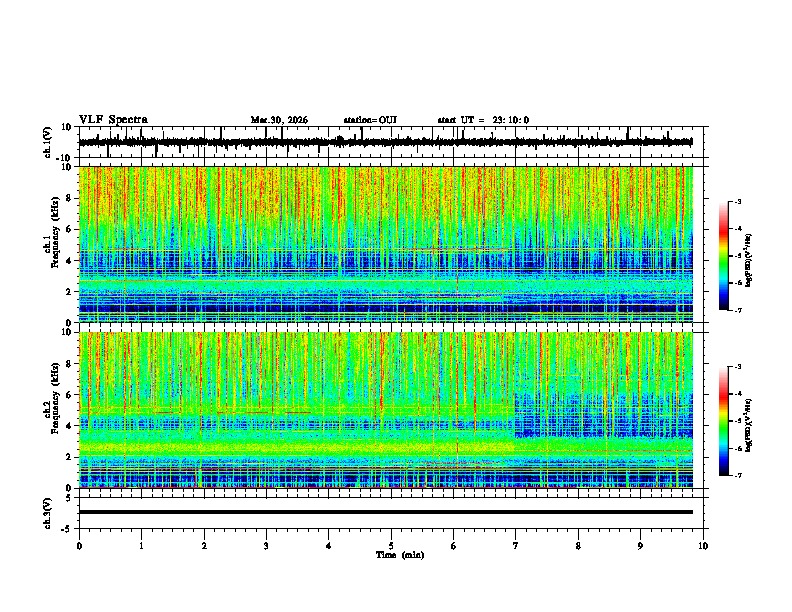792x612 pixels.
Task: Click the '4' kHz tick of ch.2 spectrogram
Action: click(70, 426)
